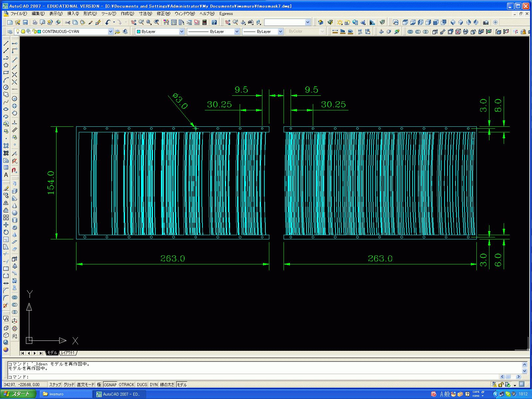Select the Polygon tool in Draw toolbar
This screenshot has height=399, width=532.
6,65
